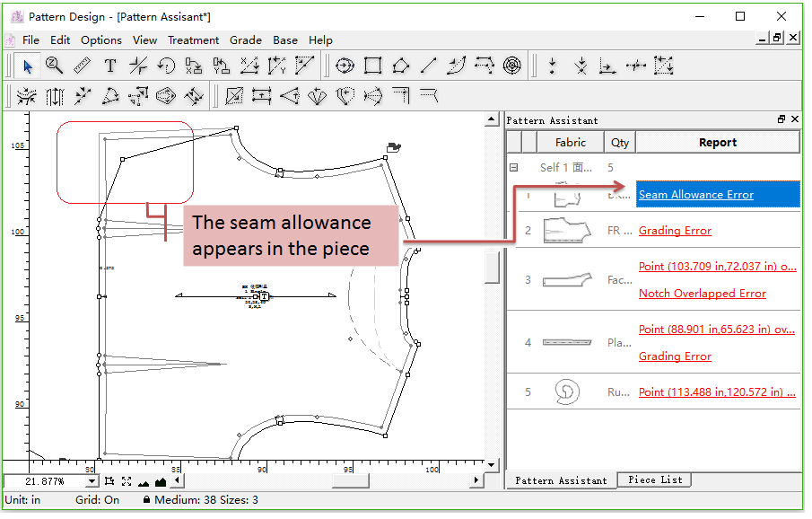This screenshot has height=519, width=812.
Task: Collapse the Self 1 fabric group
Action: pos(514,167)
